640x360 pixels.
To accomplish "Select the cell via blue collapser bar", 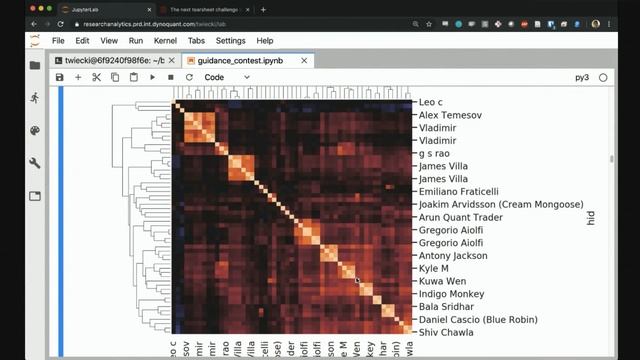I will pyautogui.click(x=61, y=222).
